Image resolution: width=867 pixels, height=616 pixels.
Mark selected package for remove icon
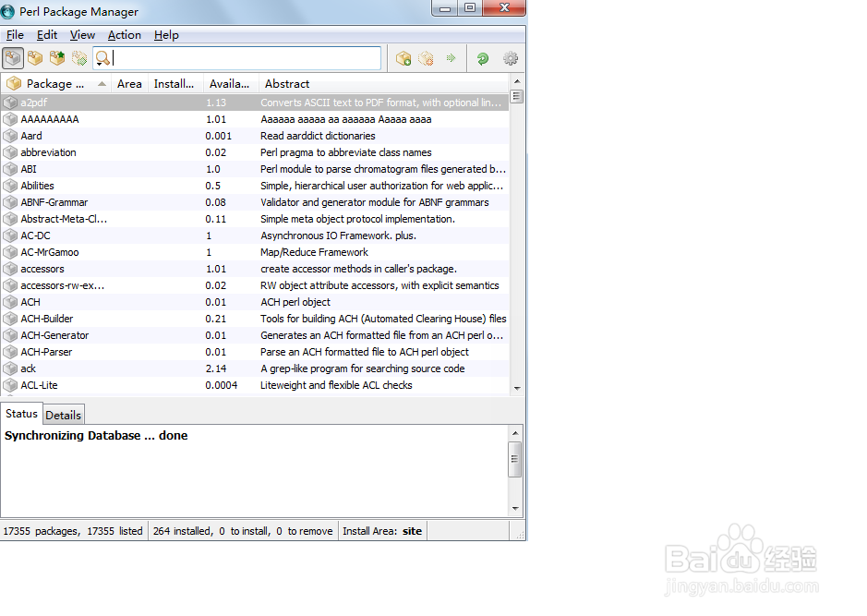426,58
